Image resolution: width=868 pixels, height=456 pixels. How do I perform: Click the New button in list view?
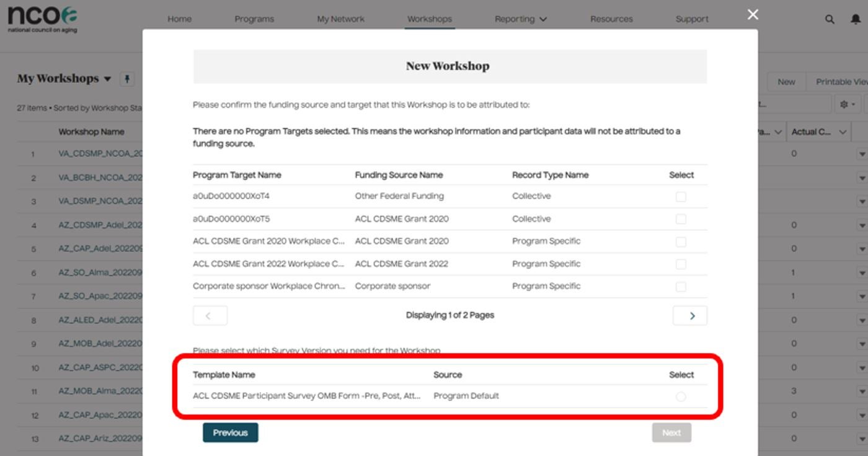coord(786,81)
